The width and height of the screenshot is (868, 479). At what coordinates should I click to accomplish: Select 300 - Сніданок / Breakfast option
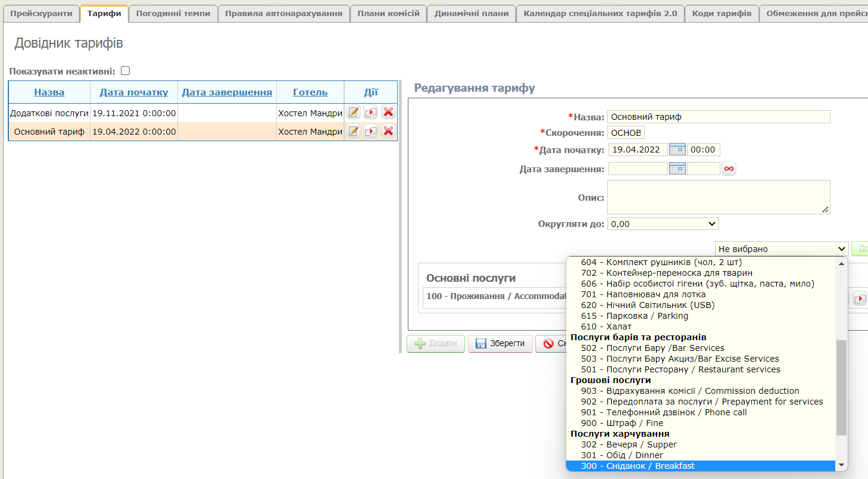pyautogui.click(x=638, y=466)
